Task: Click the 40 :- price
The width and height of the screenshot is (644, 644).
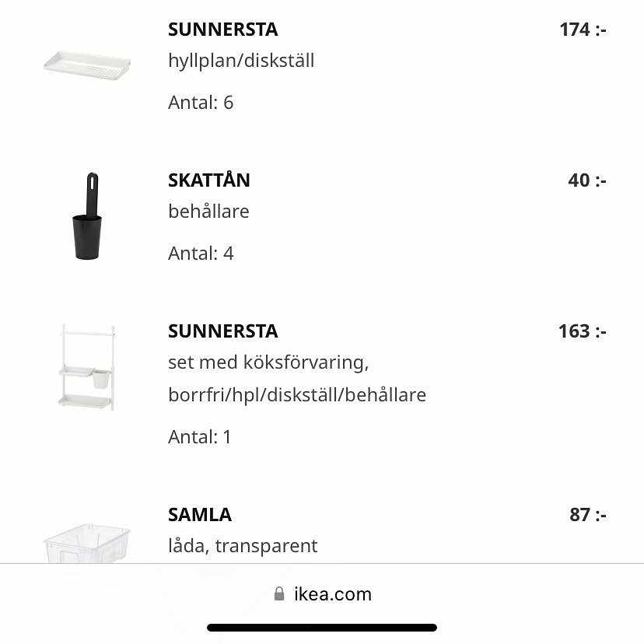Action: coord(586,180)
